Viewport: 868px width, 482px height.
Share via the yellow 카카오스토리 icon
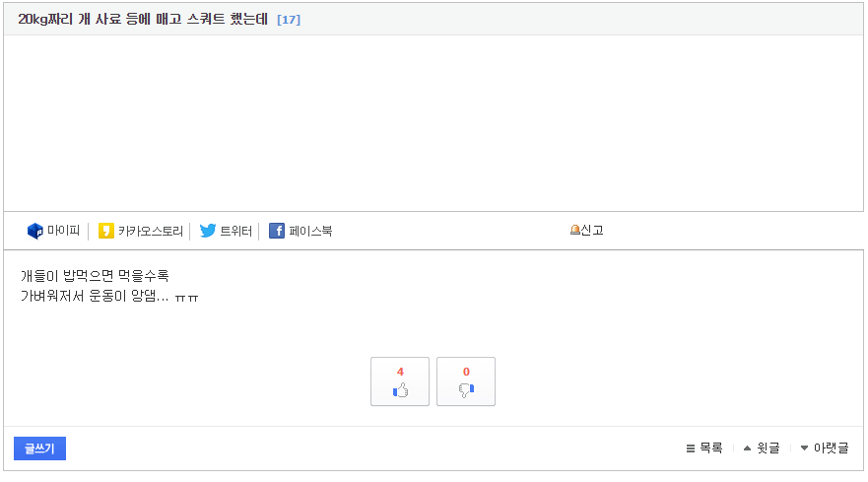[105, 231]
